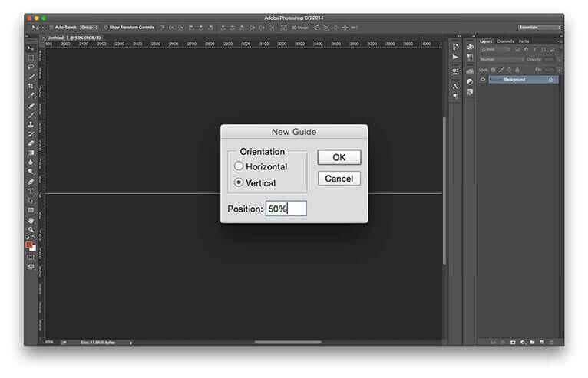Click the Position input field
The image size is (588, 378).
(286, 209)
